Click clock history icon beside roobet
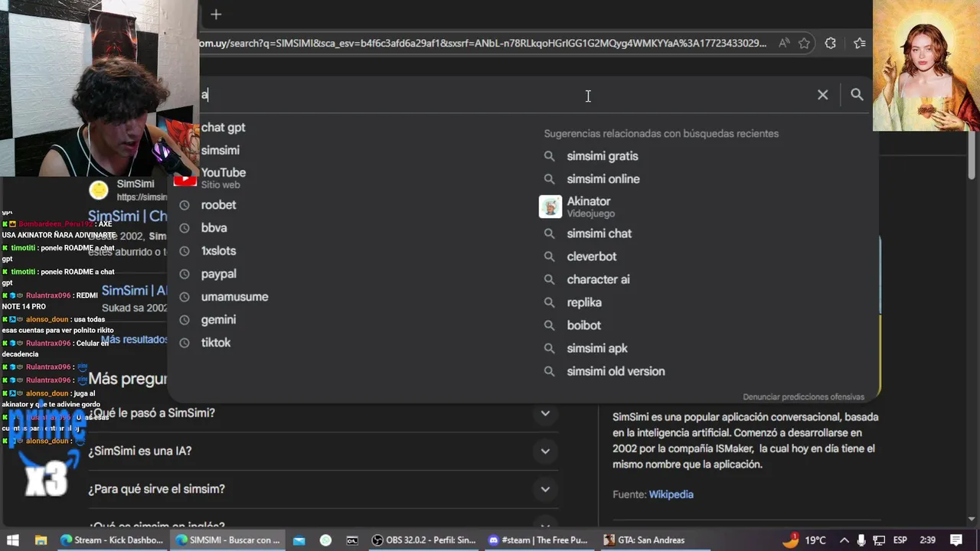 pos(184,205)
